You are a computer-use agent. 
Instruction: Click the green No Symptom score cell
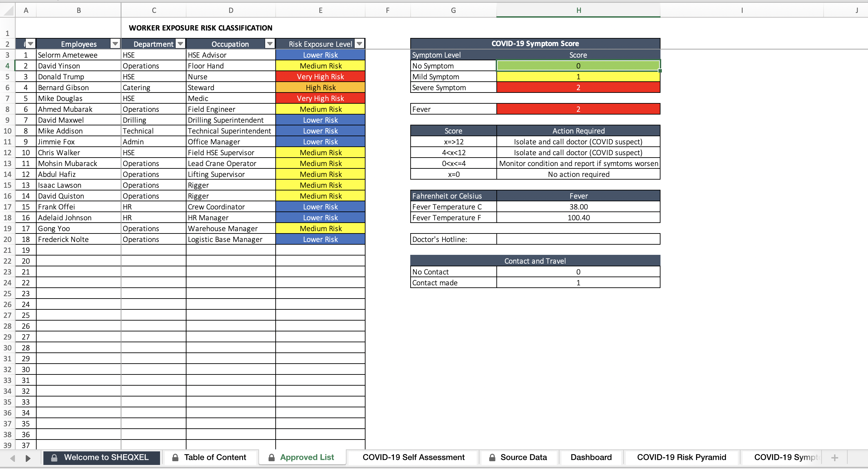pyautogui.click(x=578, y=66)
